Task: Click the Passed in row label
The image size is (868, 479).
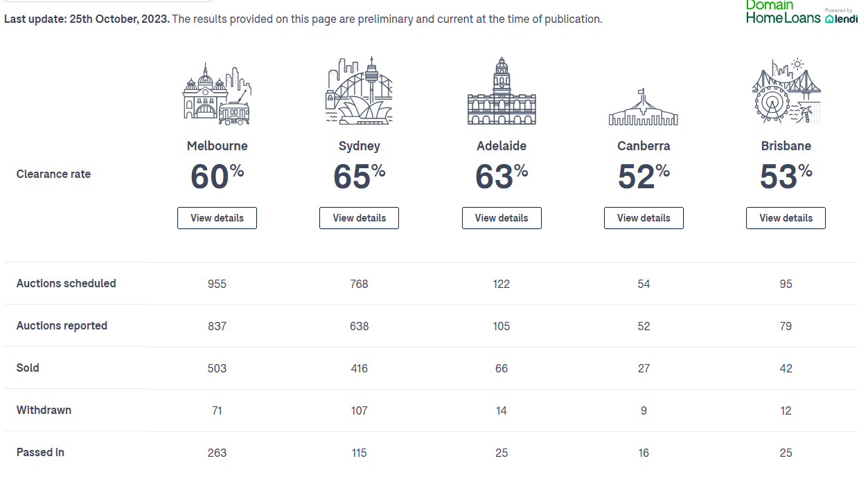Action: [x=40, y=453]
